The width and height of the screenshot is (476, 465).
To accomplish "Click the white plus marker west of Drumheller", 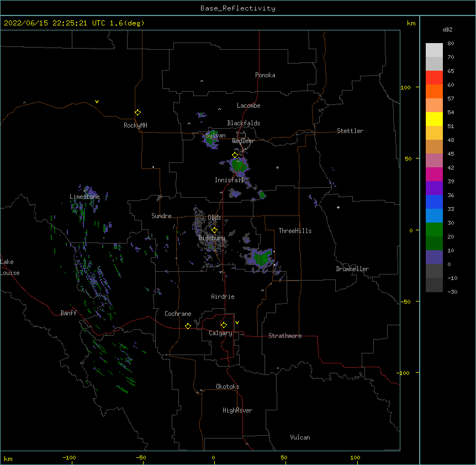I will (338, 207).
